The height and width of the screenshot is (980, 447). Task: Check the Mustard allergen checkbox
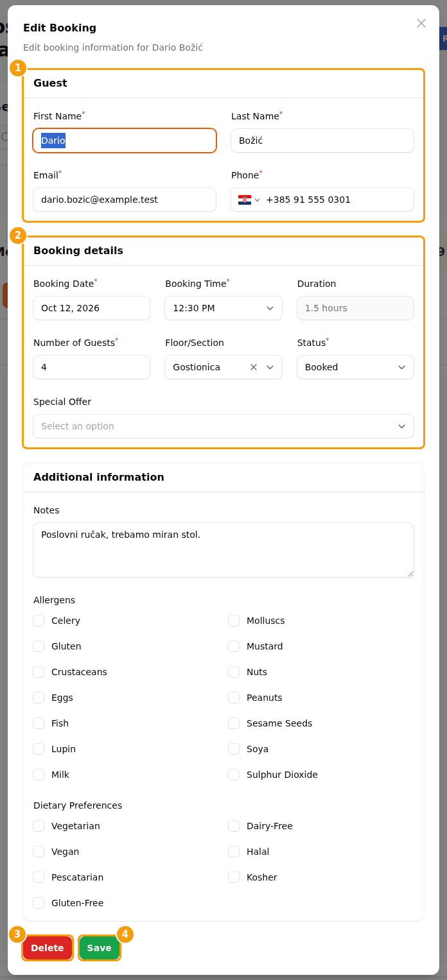(x=234, y=646)
